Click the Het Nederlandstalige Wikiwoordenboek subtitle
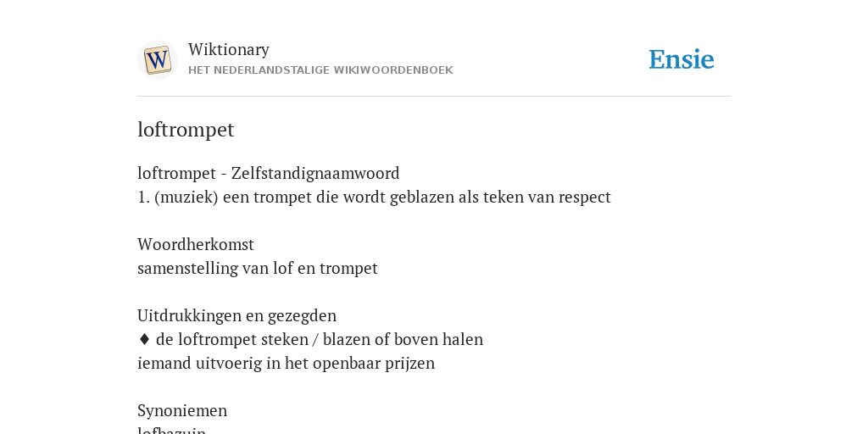Screen dimensions: 868x434 [320, 70]
